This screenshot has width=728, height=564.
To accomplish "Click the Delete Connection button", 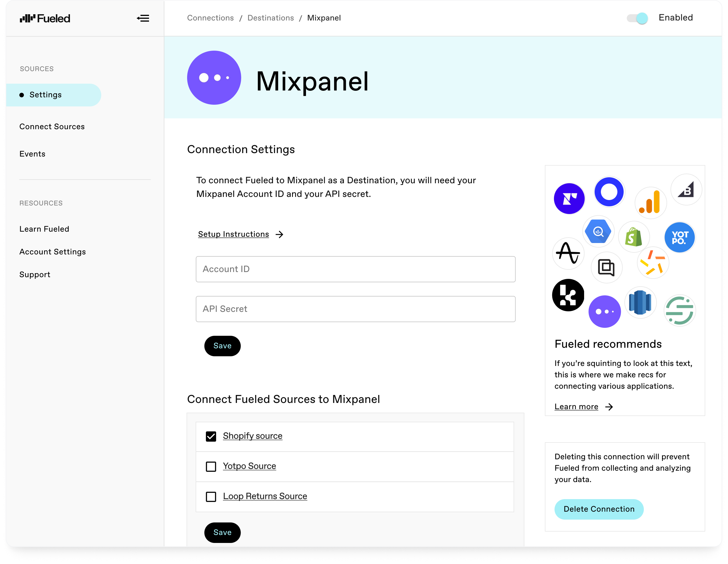I will pyautogui.click(x=599, y=509).
